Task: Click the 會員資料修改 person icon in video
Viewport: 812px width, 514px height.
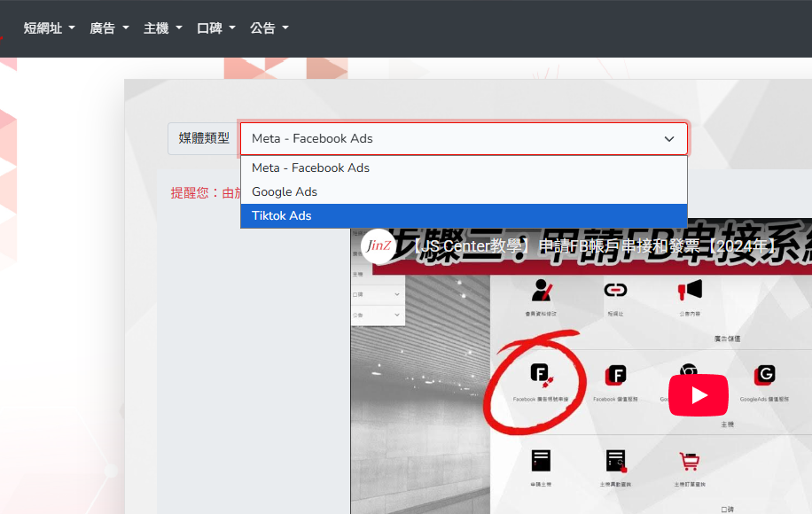Action: coord(541,290)
